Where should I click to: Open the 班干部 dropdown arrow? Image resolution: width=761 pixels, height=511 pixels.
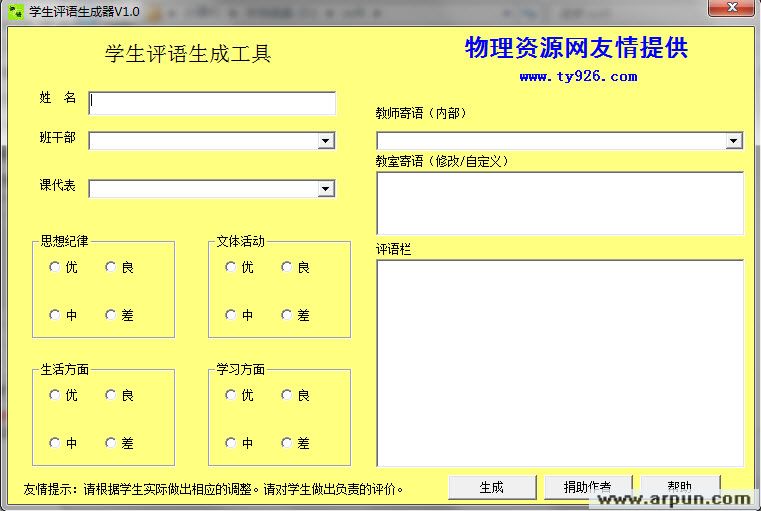[x=326, y=141]
